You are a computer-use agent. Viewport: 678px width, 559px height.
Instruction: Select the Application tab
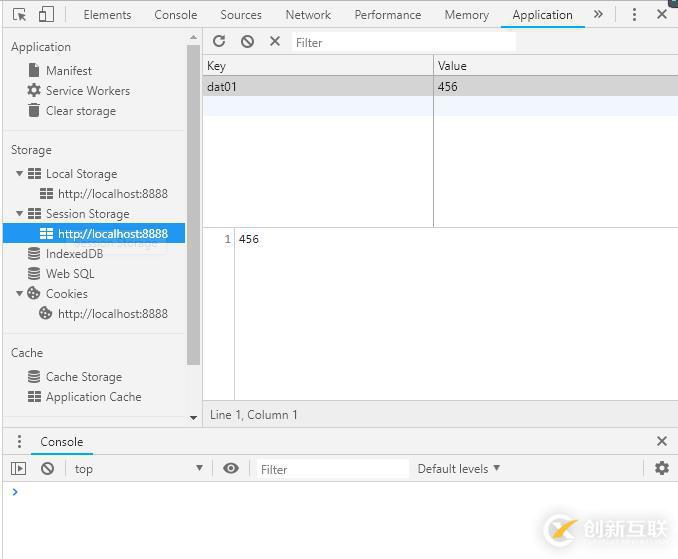click(542, 15)
